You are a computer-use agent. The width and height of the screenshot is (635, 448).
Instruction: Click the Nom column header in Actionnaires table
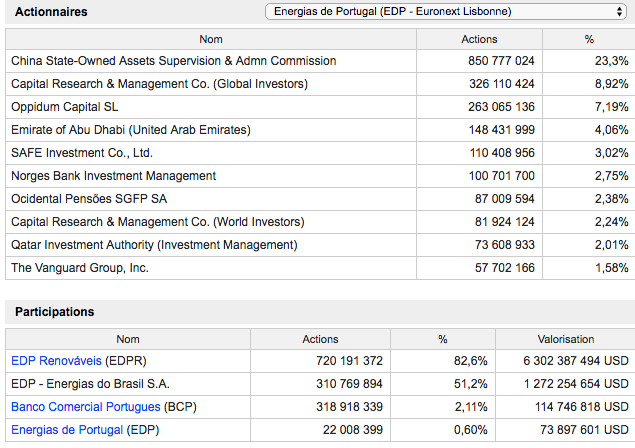[211, 39]
